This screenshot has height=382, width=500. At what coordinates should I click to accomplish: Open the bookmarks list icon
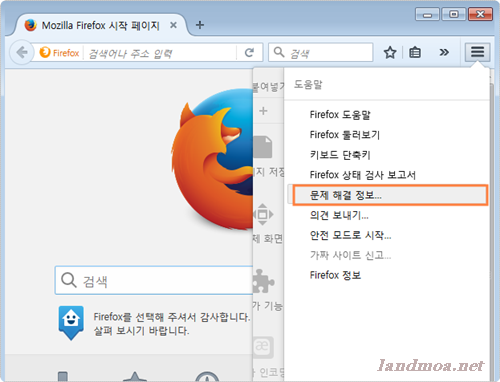pyautogui.click(x=415, y=52)
